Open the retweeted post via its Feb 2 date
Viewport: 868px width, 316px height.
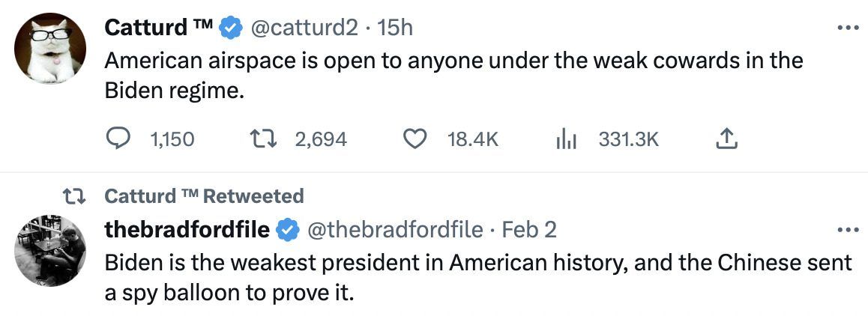click(529, 229)
